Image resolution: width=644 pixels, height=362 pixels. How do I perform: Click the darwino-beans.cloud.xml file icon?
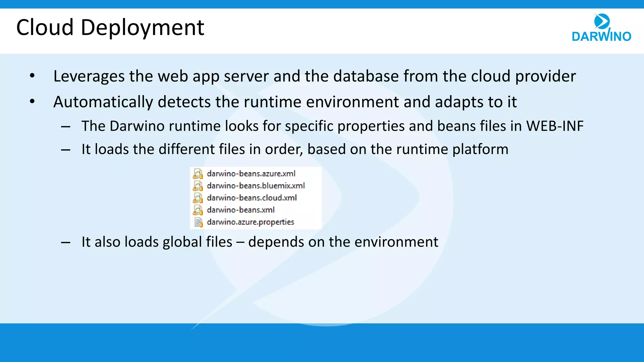coord(198,198)
